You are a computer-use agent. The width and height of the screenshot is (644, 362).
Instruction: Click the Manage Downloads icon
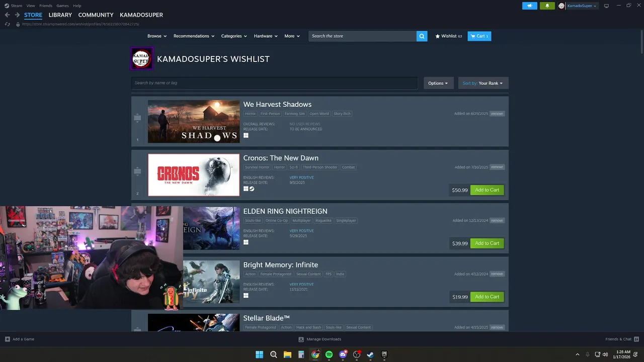(x=301, y=339)
